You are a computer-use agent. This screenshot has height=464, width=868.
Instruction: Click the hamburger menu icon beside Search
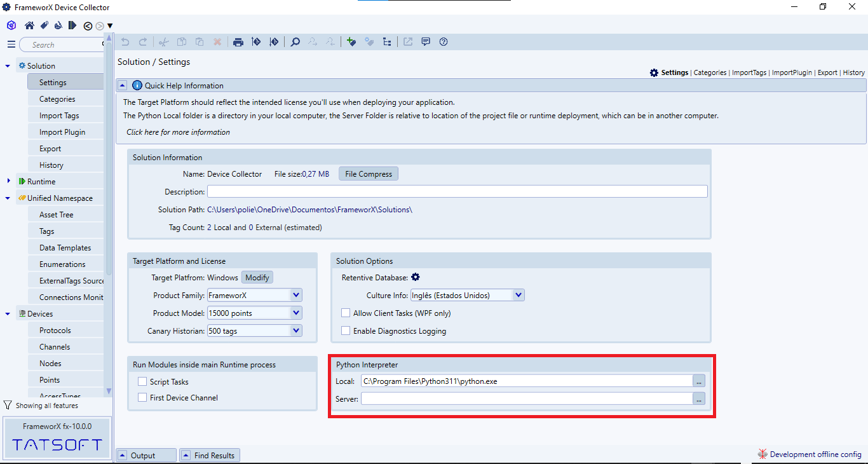[x=11, y=44]
